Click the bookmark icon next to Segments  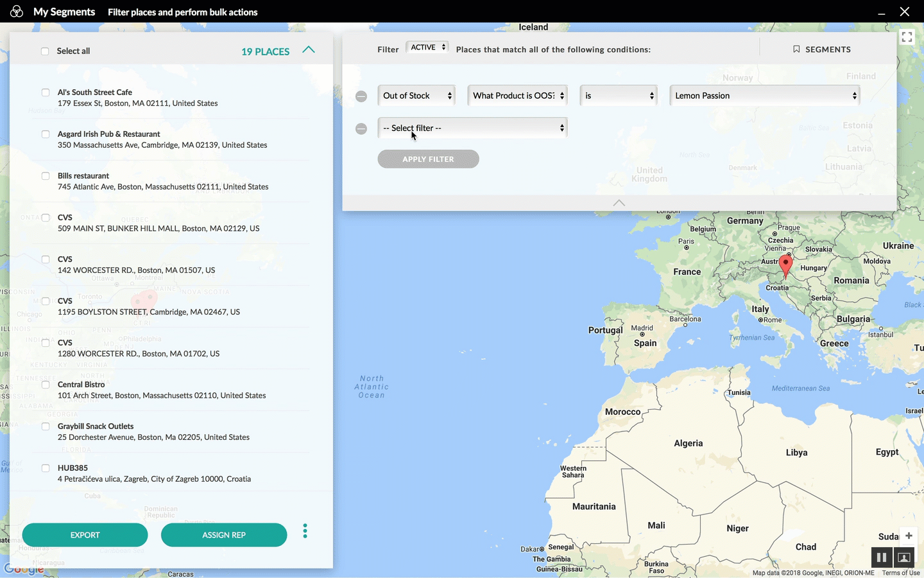tap(796, 49)
